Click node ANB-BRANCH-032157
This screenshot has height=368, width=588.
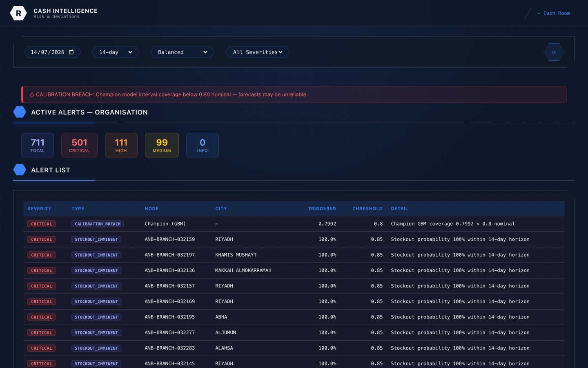[x=169, y=286]
